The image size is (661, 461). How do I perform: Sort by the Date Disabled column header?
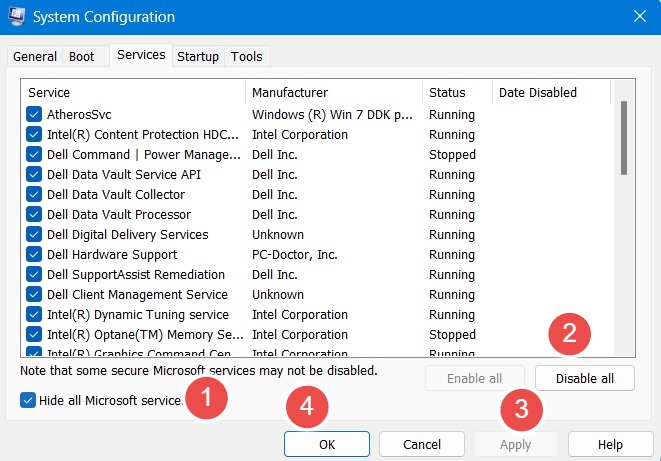(551, 92)
